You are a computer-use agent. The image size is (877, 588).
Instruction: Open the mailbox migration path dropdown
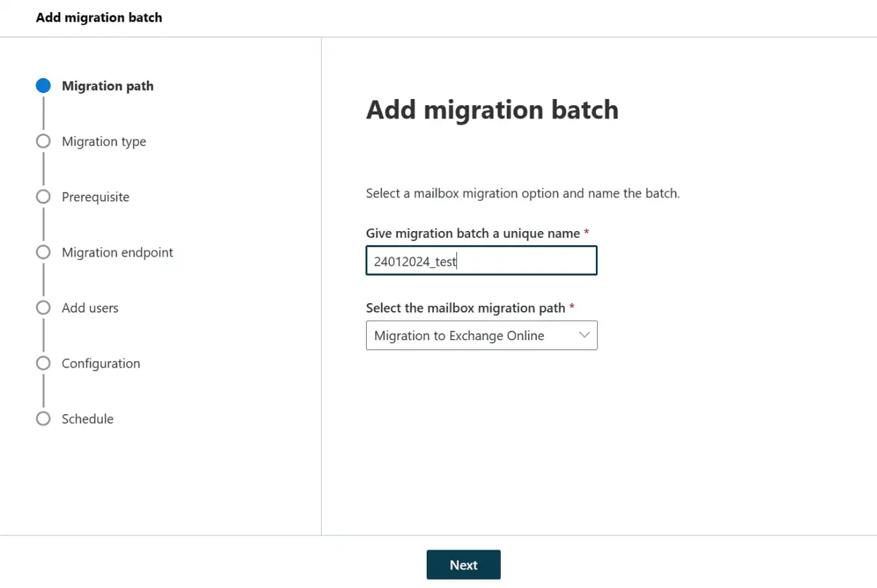click(x=481, y=335)
